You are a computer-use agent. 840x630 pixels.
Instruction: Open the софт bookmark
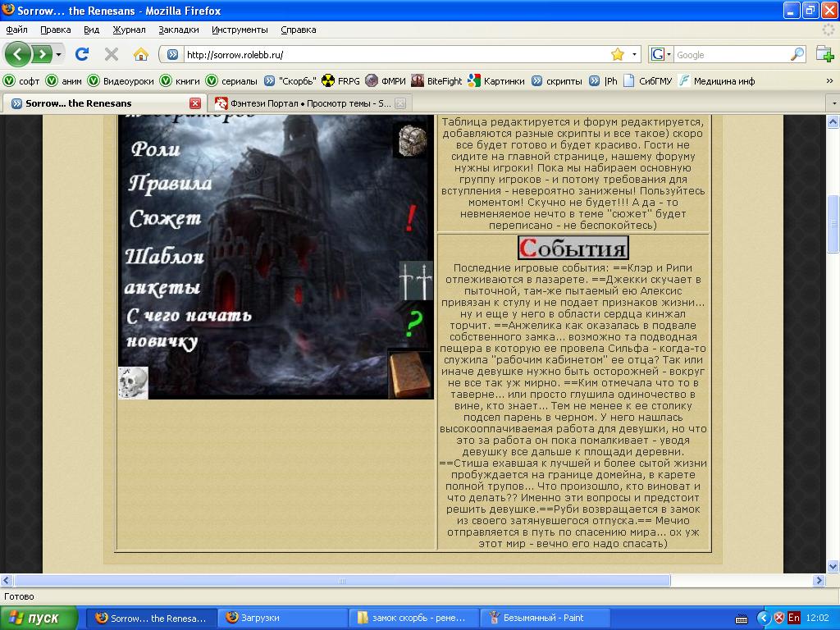click(21, 81)
